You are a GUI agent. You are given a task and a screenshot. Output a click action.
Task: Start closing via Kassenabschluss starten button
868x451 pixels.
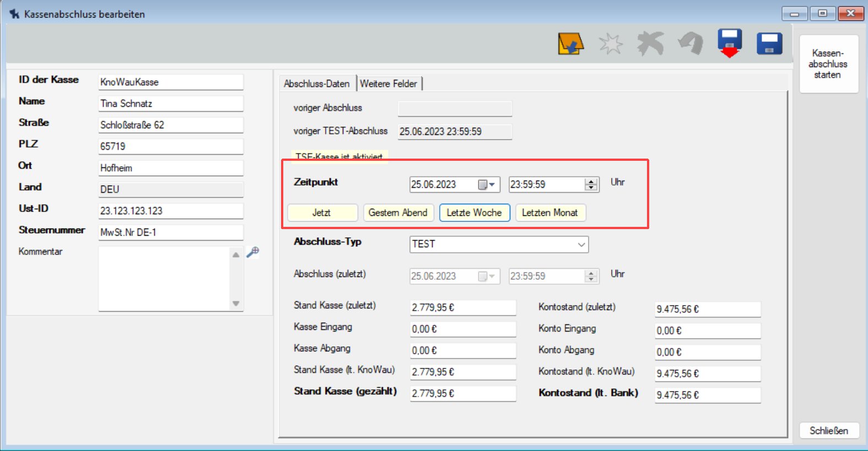click(828, 64)
